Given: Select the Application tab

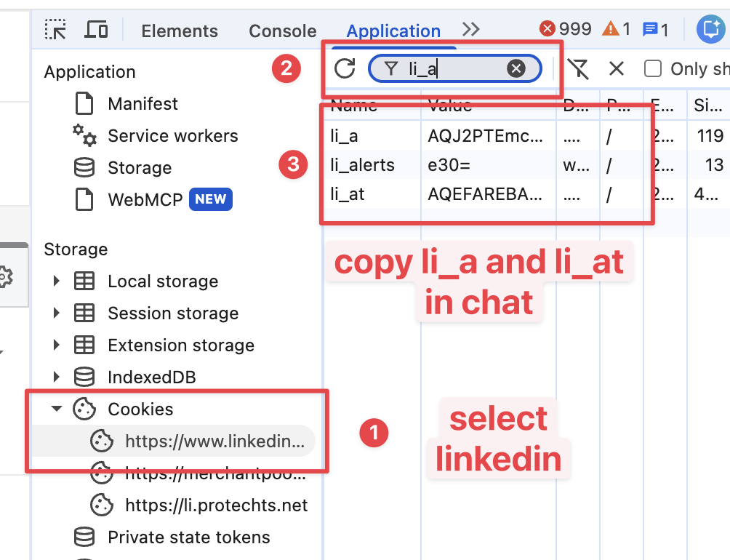Looking at the screenshot, I should [393, 31].
